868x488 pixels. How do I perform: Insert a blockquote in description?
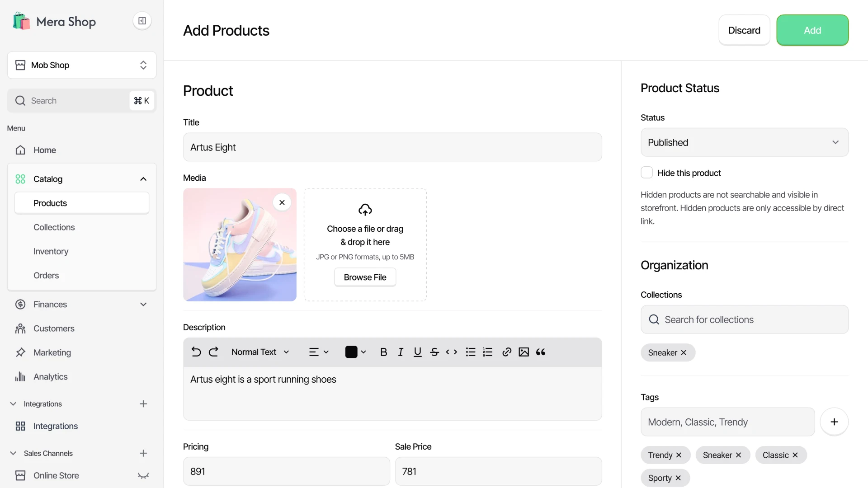pos(541,352)
